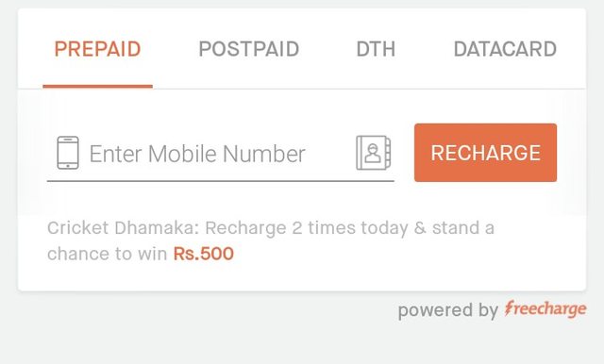
Task: Click 'chance to win' promo line
Action: coord(107,254)
